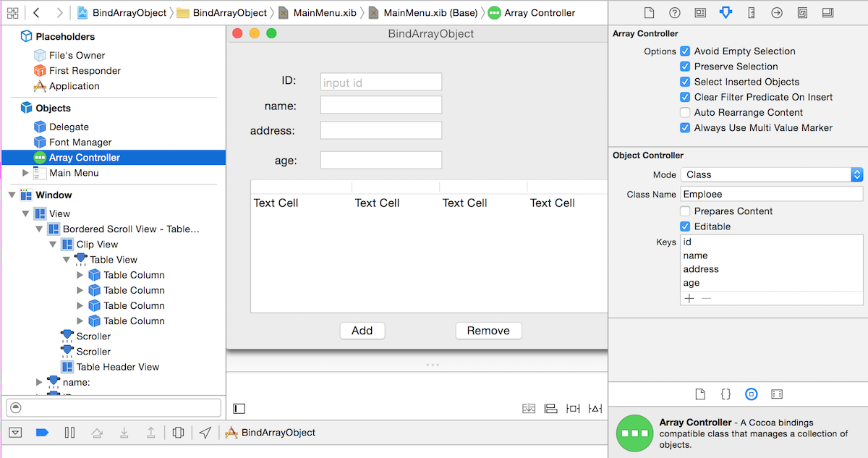
Task: Click the Add button
Action: (x=362, y=331)
